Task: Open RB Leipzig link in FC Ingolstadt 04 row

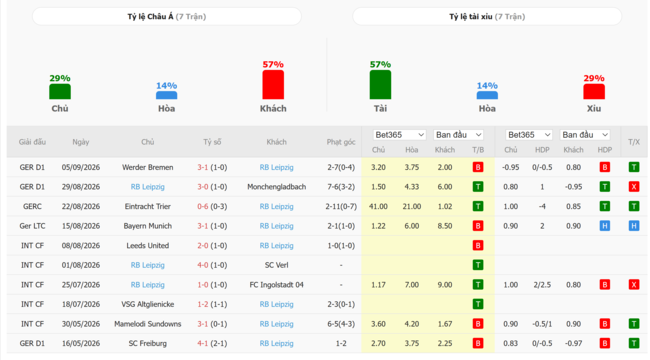Action: coord(148,285)
